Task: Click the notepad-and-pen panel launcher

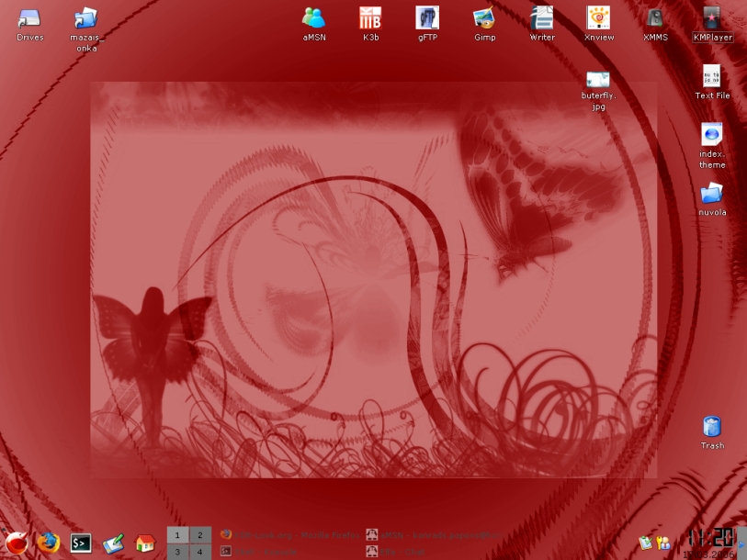Action: (113, 543)
